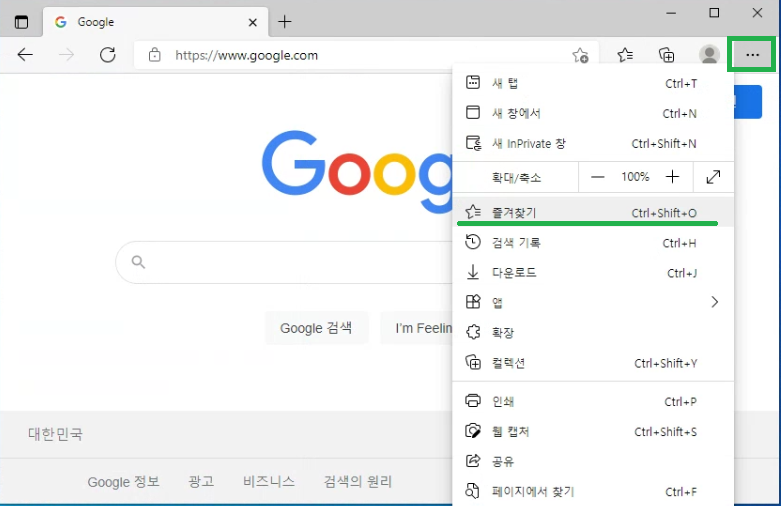Click the Google 검색 button

[316, 328]
